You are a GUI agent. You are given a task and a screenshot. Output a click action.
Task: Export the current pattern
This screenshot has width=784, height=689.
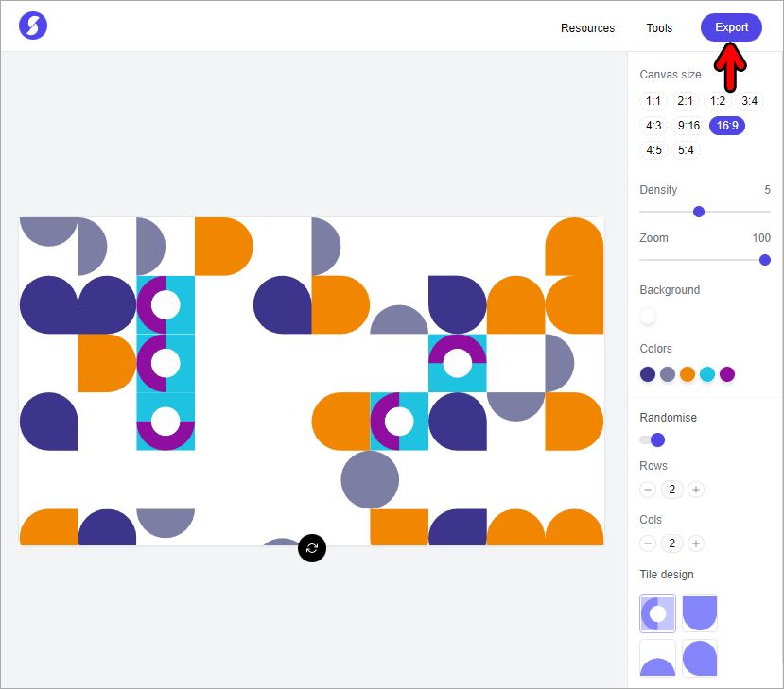[x=731, y=27]
